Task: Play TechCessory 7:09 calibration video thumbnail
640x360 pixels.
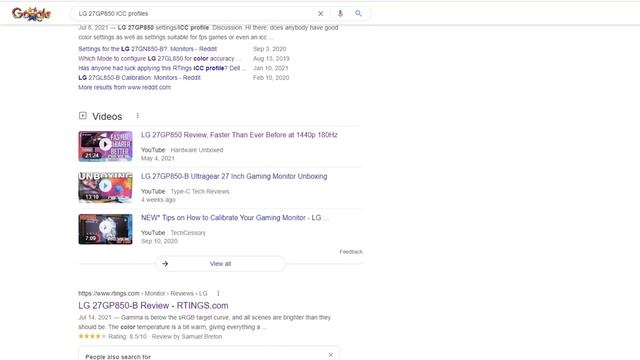Action: (x=105, y=229)
